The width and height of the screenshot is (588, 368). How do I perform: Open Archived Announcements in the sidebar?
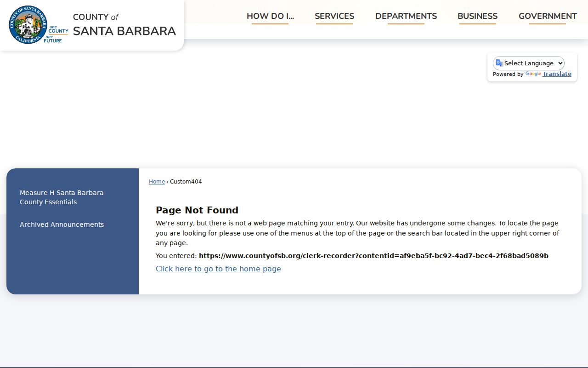(x=62, y=224)
